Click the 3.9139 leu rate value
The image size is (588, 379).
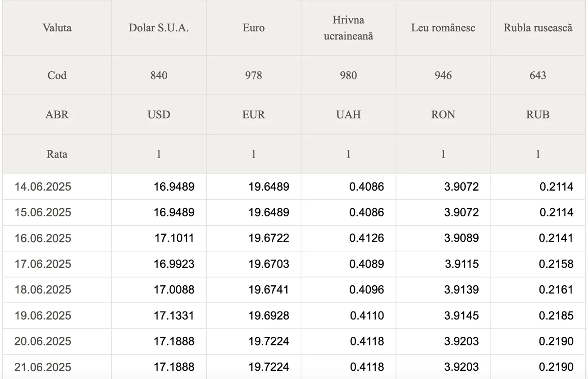461,290
